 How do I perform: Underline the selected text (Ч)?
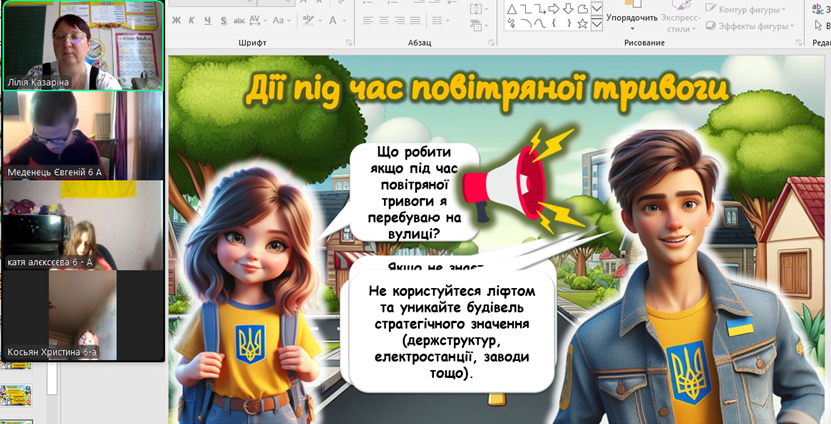(x=207, y=20)
